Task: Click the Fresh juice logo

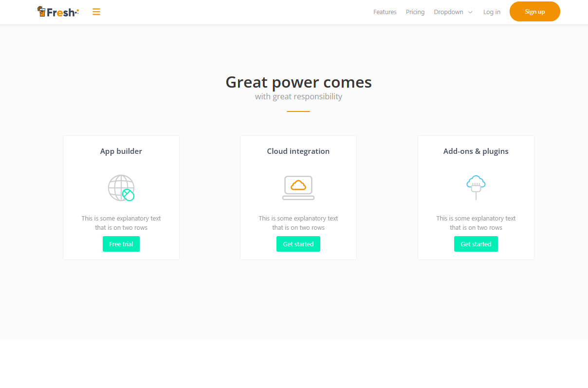Action: [58, 12]
